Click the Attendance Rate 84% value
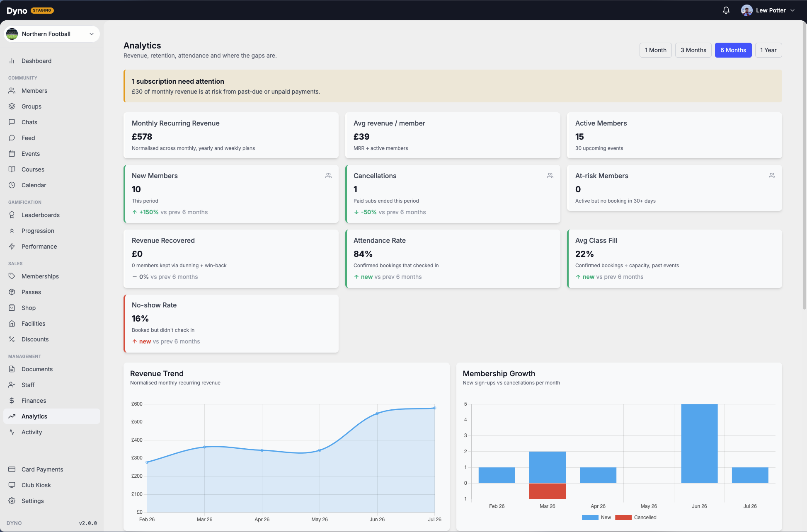 (363, 254)
